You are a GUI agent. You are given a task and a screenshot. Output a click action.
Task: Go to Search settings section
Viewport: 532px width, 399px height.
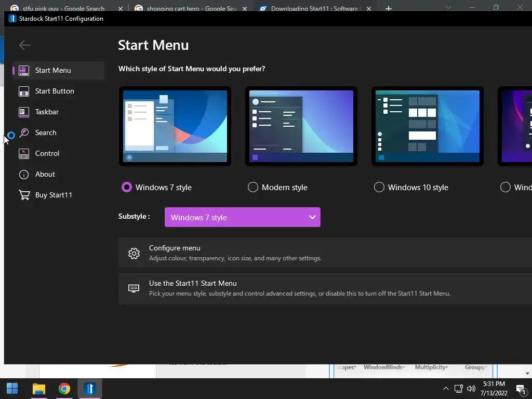58,132
